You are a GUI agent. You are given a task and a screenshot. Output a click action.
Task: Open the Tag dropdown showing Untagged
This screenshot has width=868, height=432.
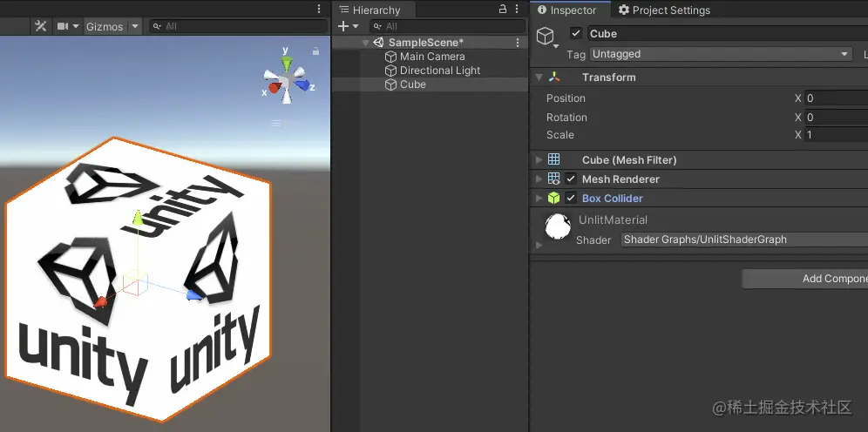coord(720,54)
